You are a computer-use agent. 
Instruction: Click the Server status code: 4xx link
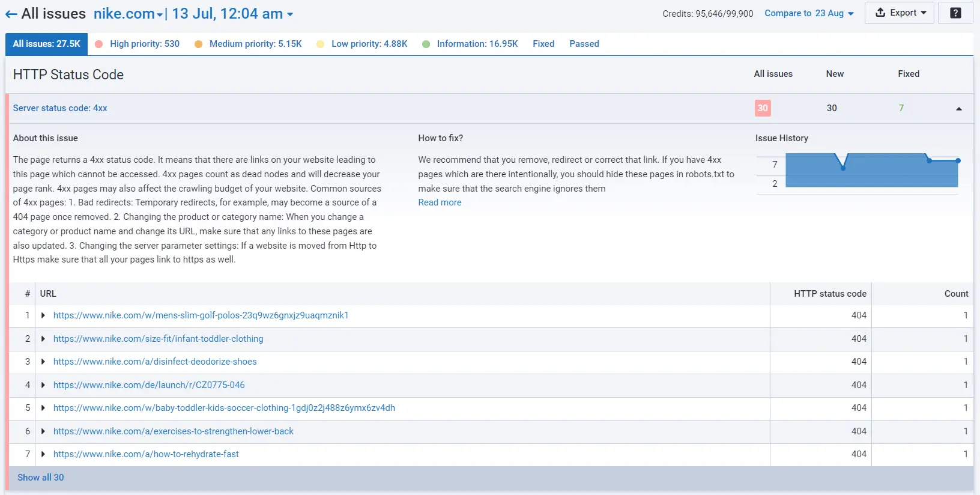(x=60, y=108)
